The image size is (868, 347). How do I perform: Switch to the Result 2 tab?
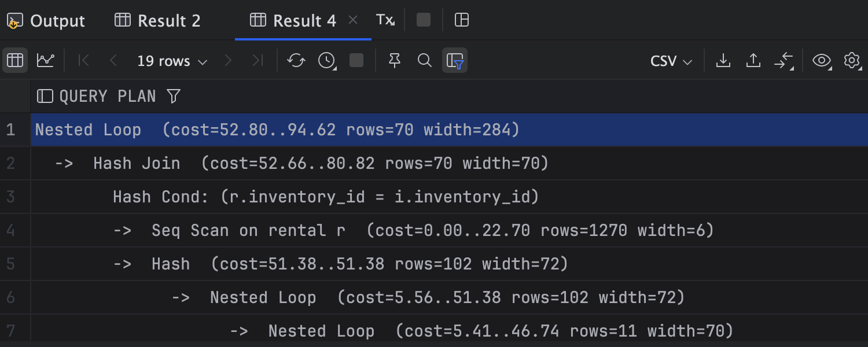[158, 21]
